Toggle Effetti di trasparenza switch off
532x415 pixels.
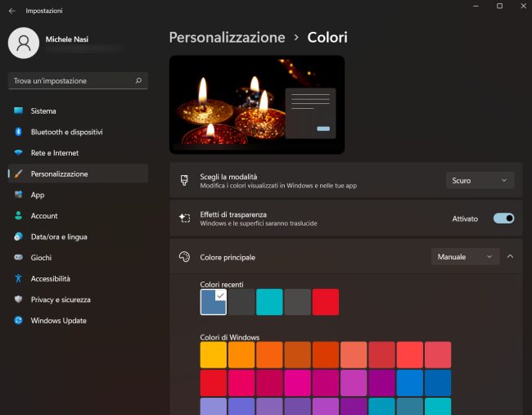pyautogui.click(x=503, y=219)
